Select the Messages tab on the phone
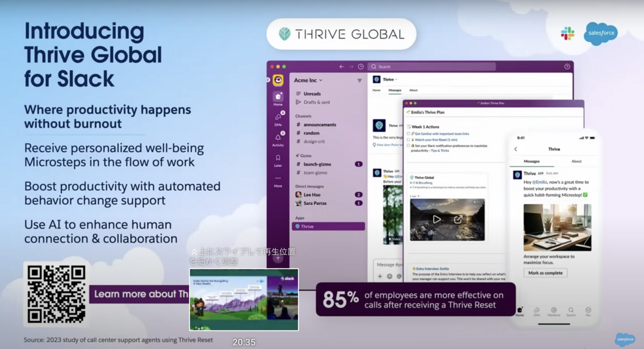 tap(532, 161)
